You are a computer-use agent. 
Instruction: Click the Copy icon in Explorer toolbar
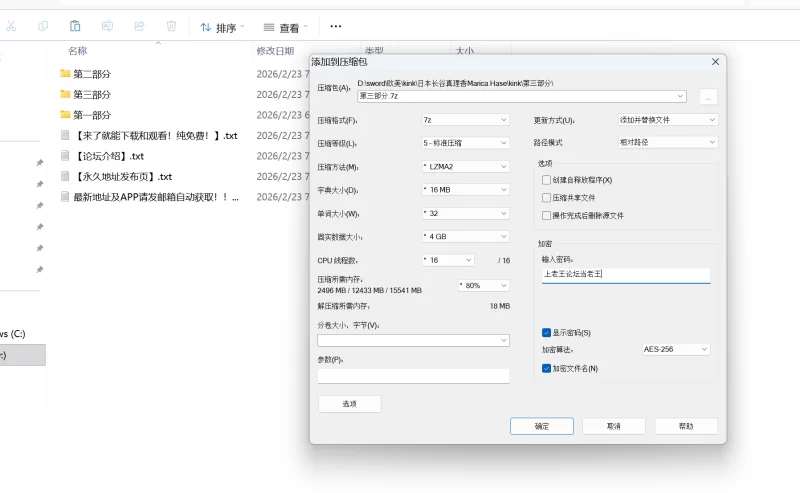pos(43,26)
